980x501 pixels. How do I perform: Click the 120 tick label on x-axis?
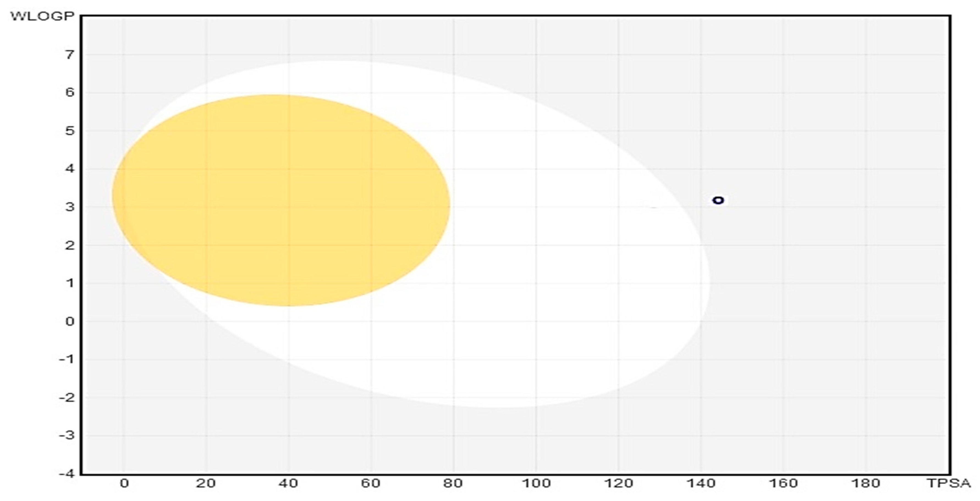point(618,483)
